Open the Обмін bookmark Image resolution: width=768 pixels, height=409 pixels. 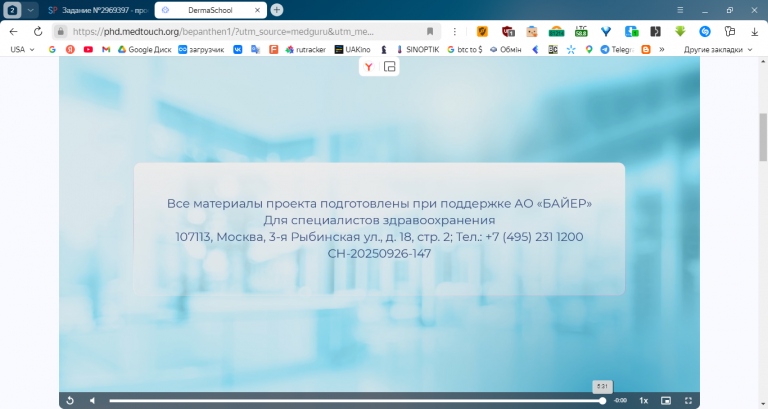[x=505, y=49]
